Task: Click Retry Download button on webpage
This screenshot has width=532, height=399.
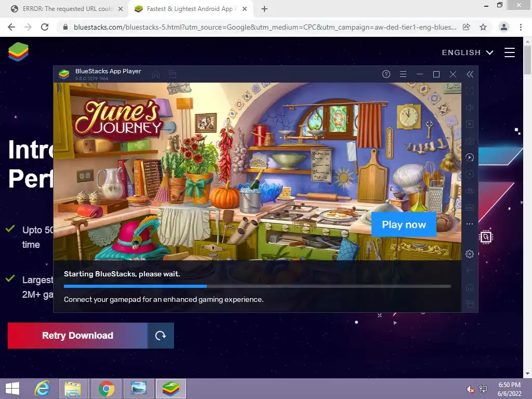Action: [x=90, y=336]
